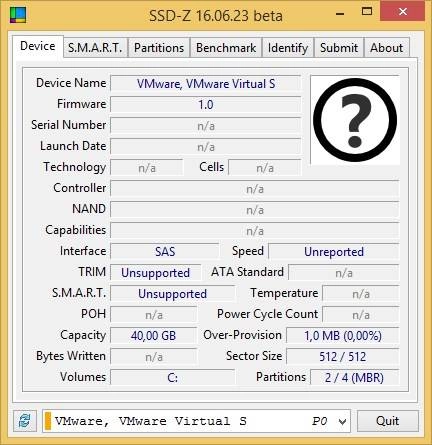Click the 'Device Name' label

[x=71, y=83]
